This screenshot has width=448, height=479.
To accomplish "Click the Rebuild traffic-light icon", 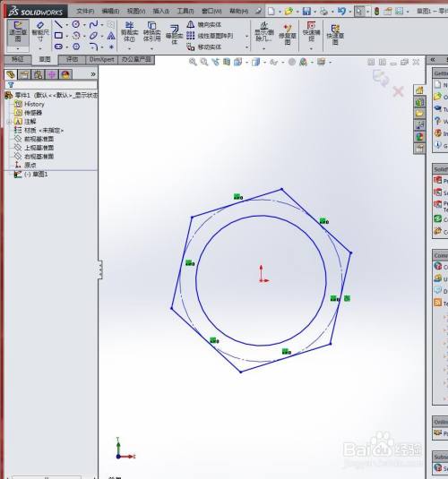I will pos(376,12).
